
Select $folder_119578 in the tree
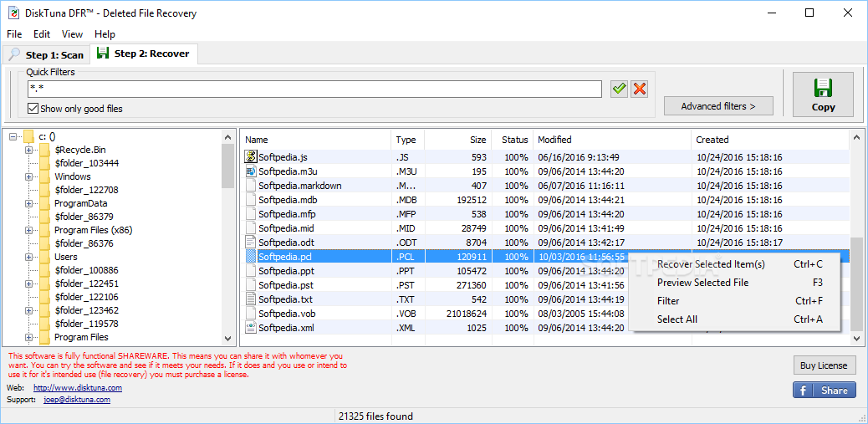pyautogui.click(x=86, y=324)
